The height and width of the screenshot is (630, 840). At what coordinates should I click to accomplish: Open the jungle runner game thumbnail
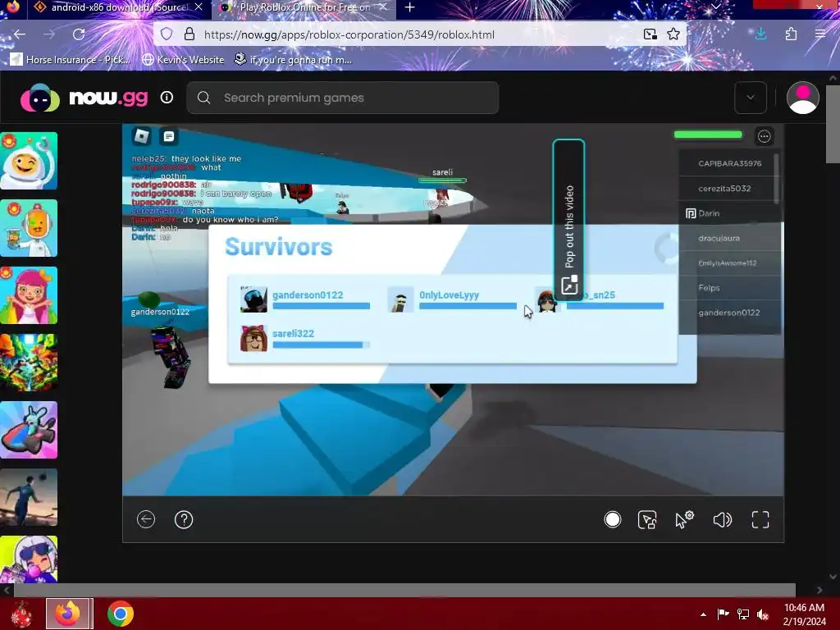pyautogui.click(x=29, y=363)
